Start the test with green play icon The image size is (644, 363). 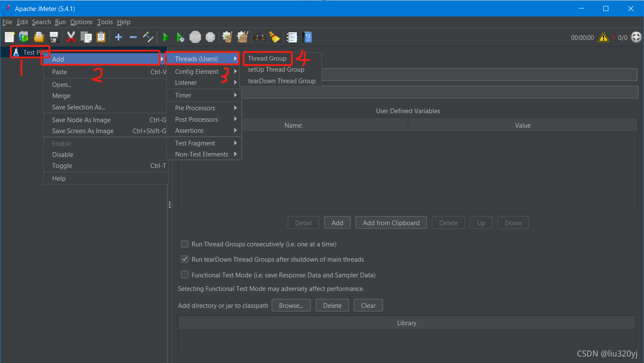[x=166, y=37]
